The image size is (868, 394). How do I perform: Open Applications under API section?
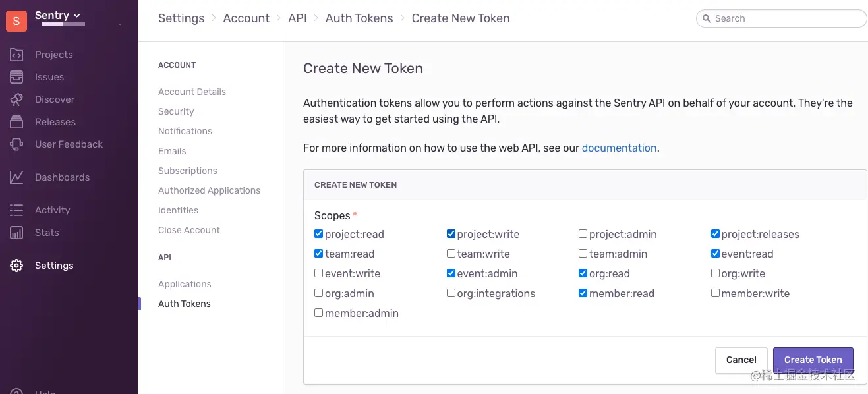[x=185, y=284]
